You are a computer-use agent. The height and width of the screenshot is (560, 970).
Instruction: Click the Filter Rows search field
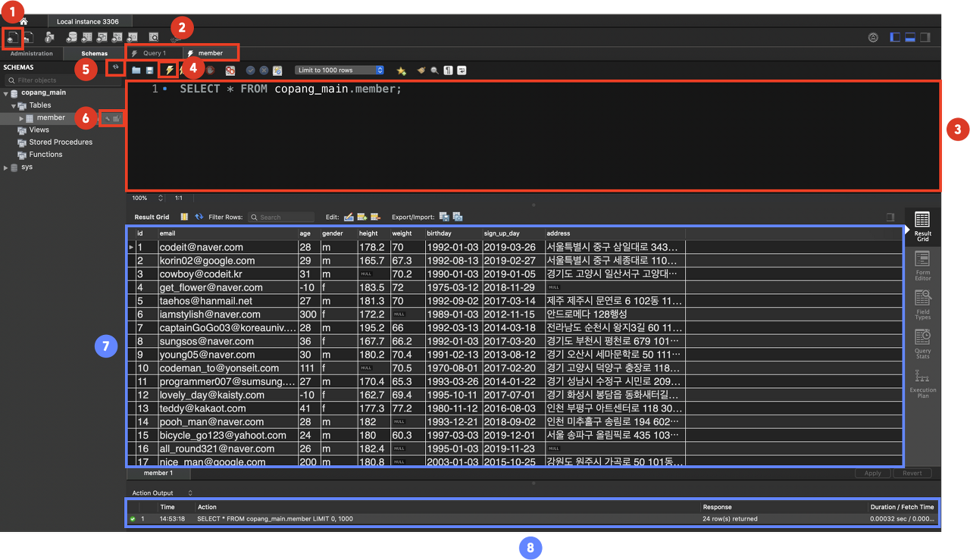click(x=281, y=217)
